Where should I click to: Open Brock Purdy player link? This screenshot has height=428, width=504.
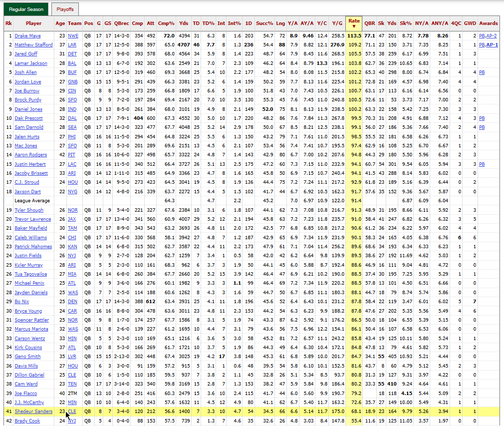click(27, 100)
